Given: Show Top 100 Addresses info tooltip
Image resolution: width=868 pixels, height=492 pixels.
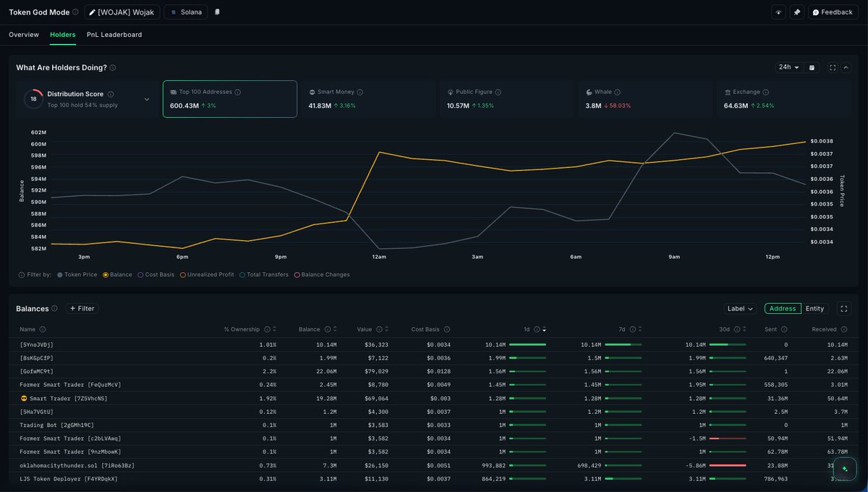Looking at the screenshot, I should pos(238,93).
